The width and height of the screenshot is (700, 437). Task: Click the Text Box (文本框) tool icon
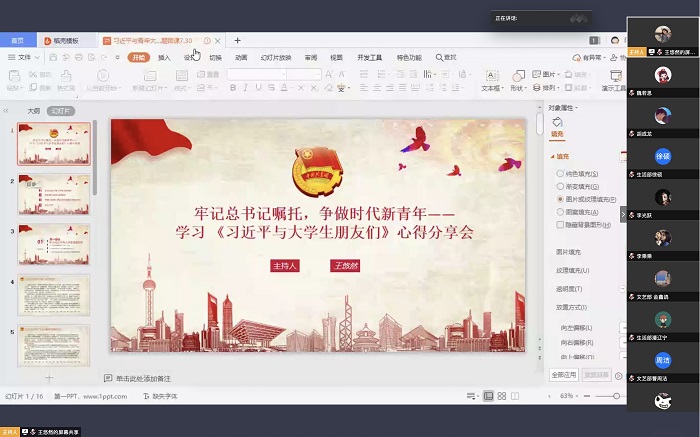tap(491, 77)
